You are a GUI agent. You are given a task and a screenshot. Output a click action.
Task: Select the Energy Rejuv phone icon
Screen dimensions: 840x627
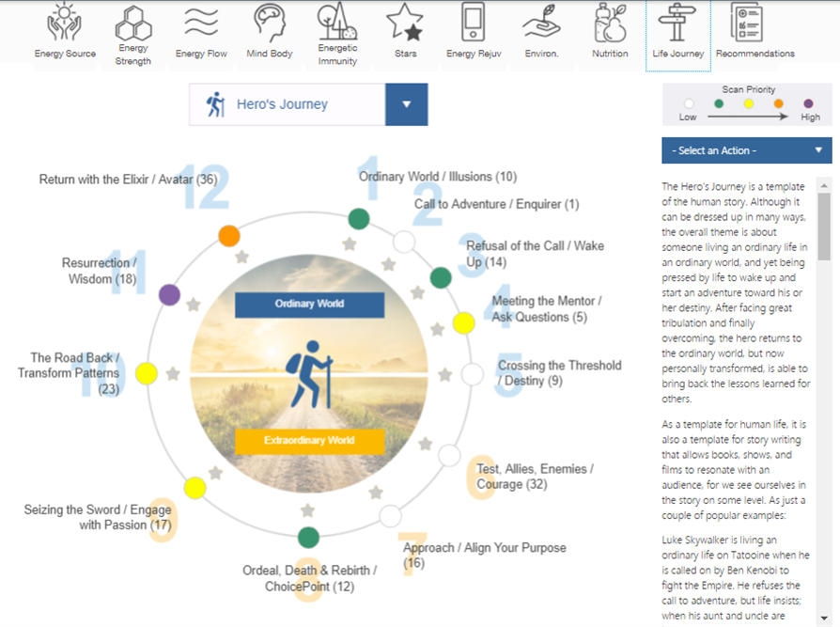[x=473, y=22]
